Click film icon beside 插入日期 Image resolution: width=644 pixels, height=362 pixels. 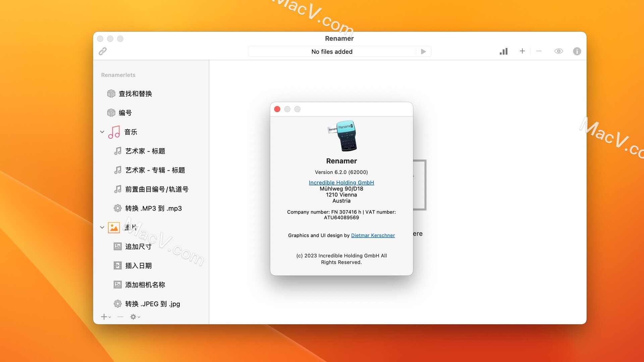click(118, 266)
